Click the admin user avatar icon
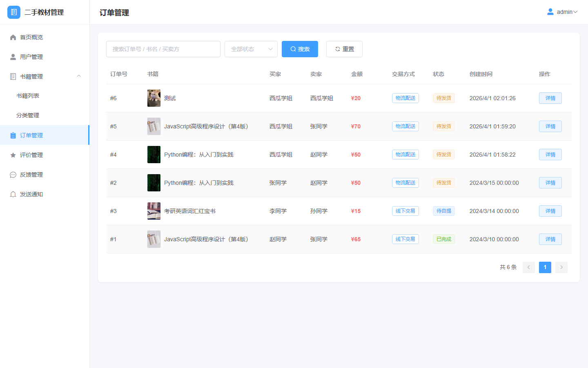Viewport: 588px width, 368px height. click(x=550, y=12)
